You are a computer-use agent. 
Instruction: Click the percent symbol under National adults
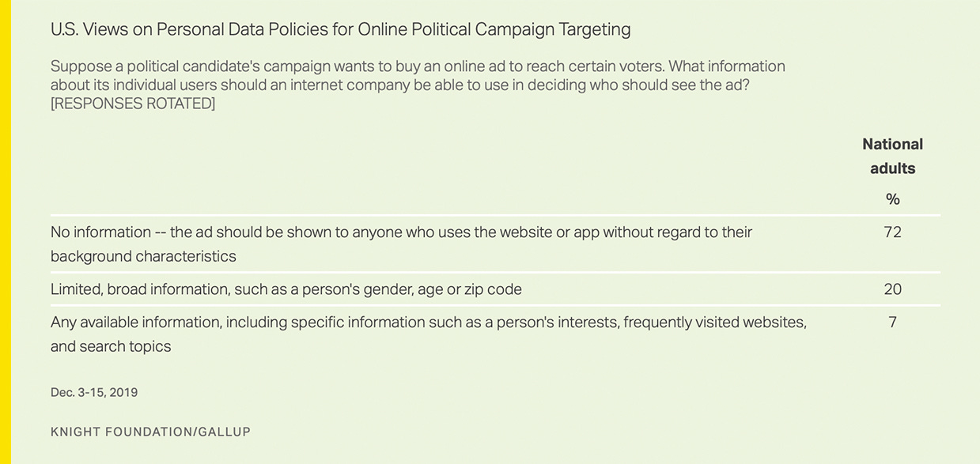[893, 199]
